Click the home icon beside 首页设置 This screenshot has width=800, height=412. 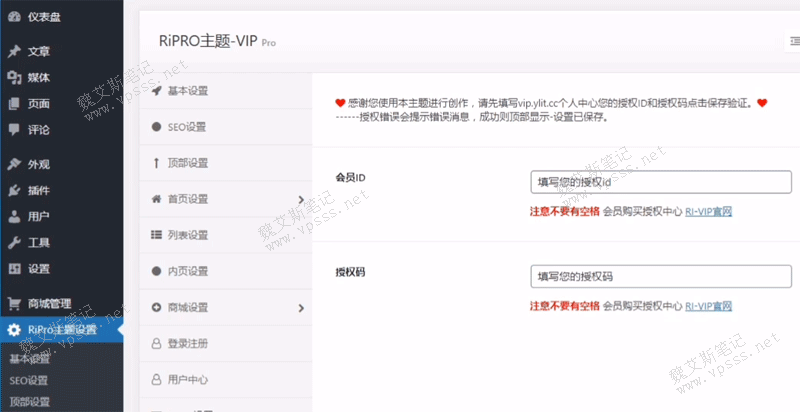pos(157,199)
